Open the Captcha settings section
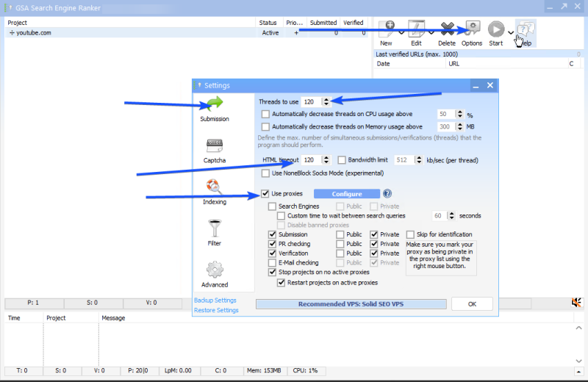Image resolution: width=588 pixels, height=382 pixels. tap(215, 151)
